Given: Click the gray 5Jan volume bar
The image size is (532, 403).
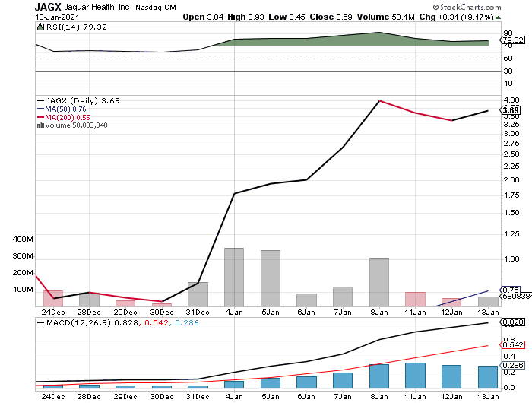Looking at the screenshot, I should (x=271, y=278).
